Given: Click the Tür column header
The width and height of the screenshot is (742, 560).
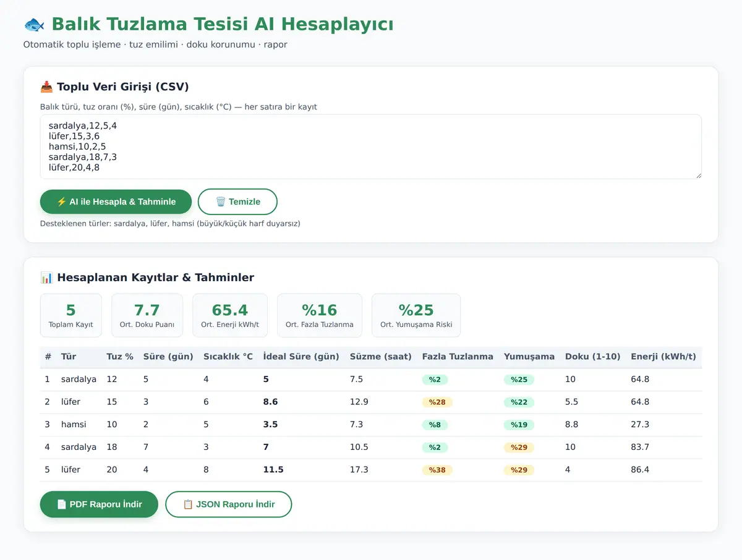Looking at the screenshot, I should click(69, 357).
